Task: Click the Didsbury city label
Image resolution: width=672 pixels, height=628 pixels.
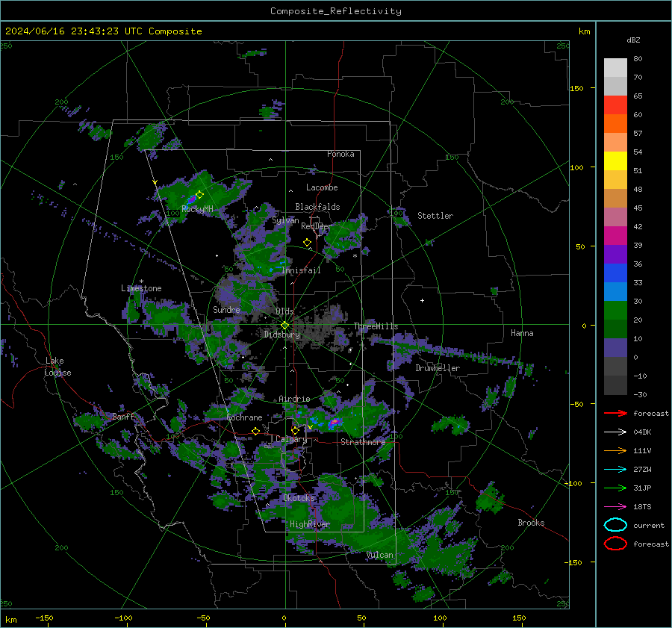Action: point(281,335)
